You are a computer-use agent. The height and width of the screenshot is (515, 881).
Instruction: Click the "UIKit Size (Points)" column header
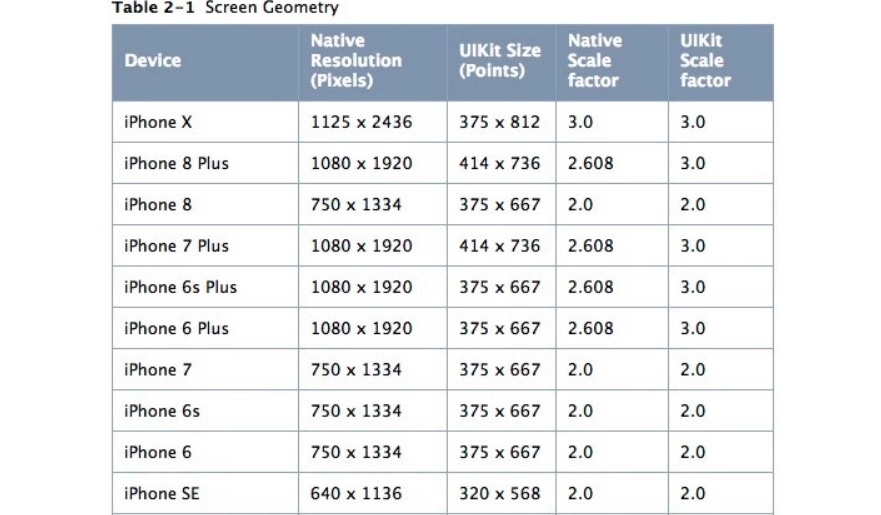tap(500, 61)
